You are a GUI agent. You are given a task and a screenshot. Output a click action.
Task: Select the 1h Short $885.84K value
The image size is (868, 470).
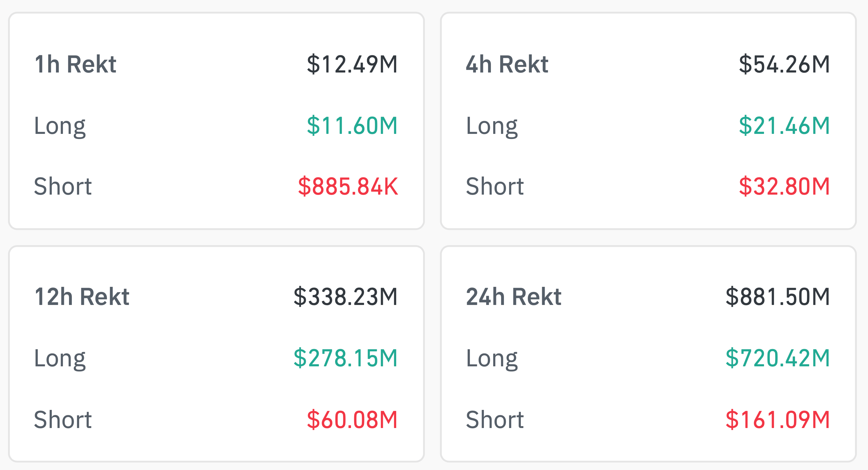[x=348, y=186]
